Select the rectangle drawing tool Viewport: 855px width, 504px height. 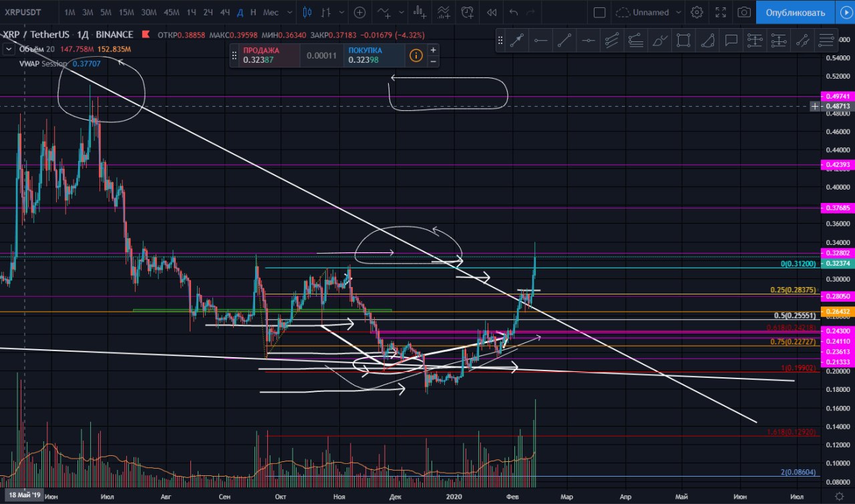[x=683, y=41]
